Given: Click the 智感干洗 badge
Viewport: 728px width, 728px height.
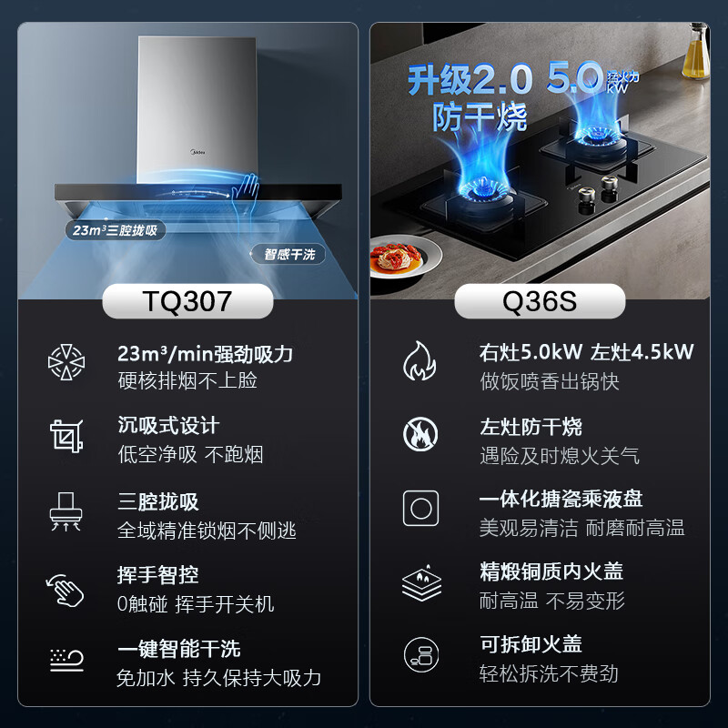Looking at the screenshot, I should 288,254.
